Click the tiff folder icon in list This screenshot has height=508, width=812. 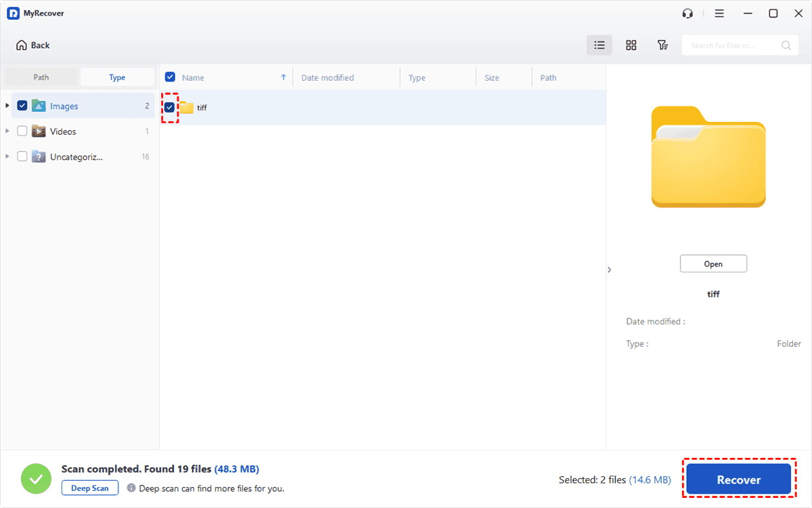[186, 108]
